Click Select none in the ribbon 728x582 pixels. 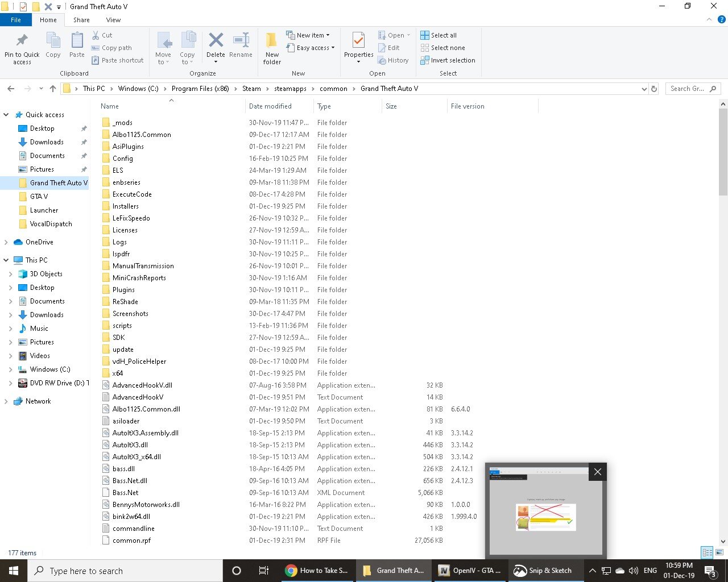click(x=442, y=48)
